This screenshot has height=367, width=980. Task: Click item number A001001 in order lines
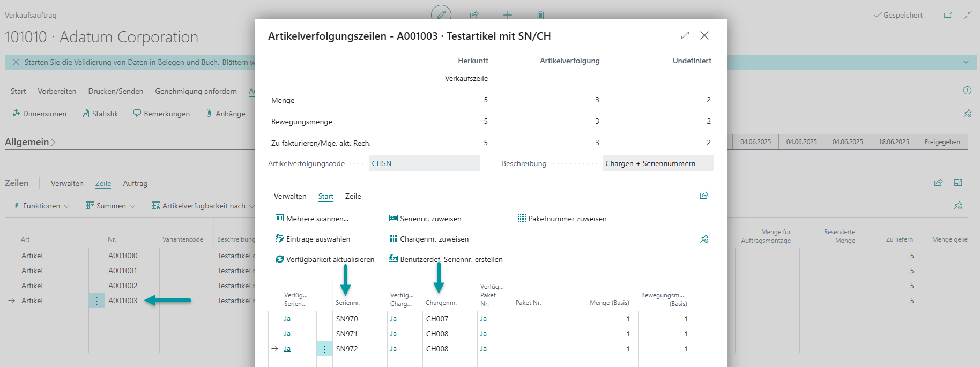point(123,271)
